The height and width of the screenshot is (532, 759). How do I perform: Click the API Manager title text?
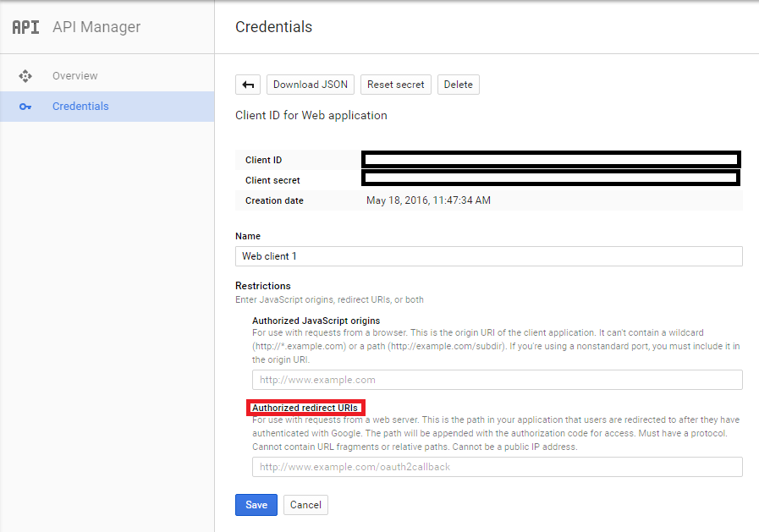tap(96, 27)
